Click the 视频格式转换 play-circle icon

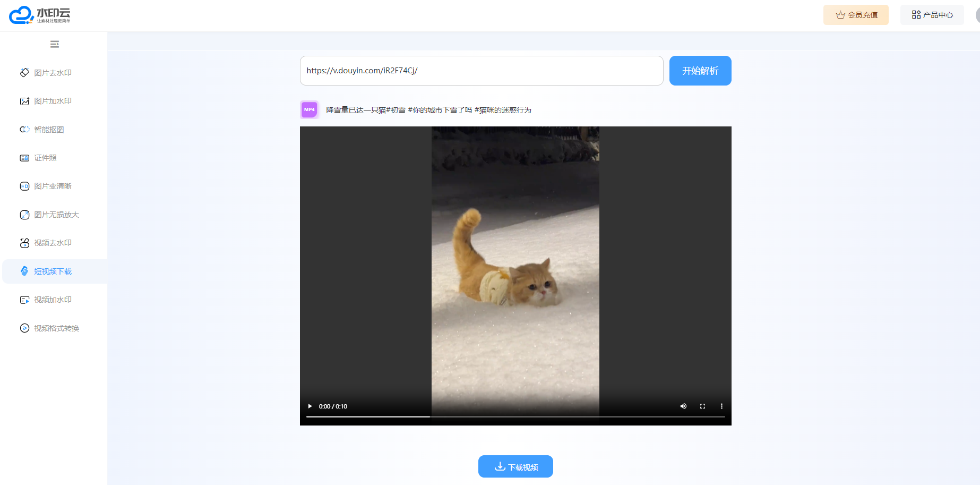tap(24, 328)
